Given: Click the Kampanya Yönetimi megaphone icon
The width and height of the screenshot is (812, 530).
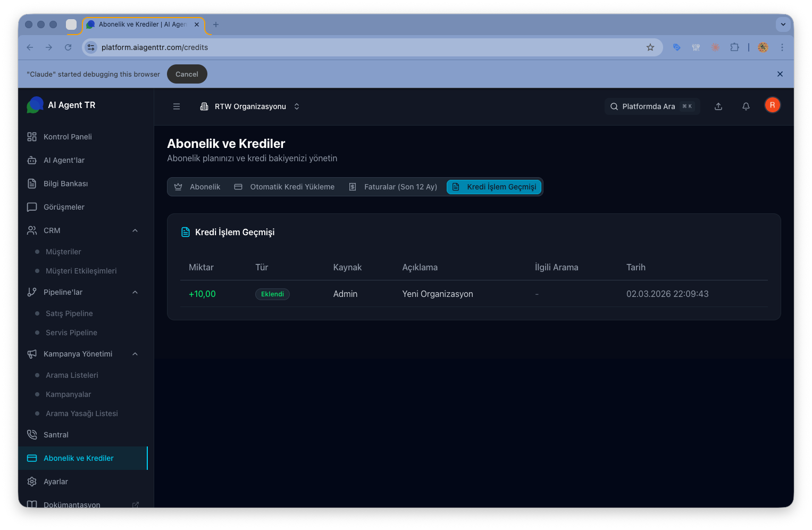Looking at the screenshot, I should coord(32,354).
